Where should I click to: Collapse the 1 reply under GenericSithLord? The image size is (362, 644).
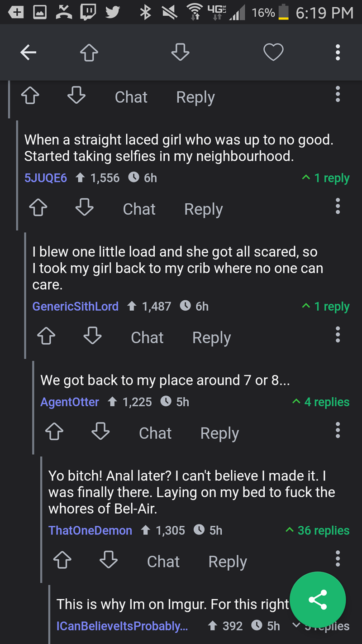(326, 307)
